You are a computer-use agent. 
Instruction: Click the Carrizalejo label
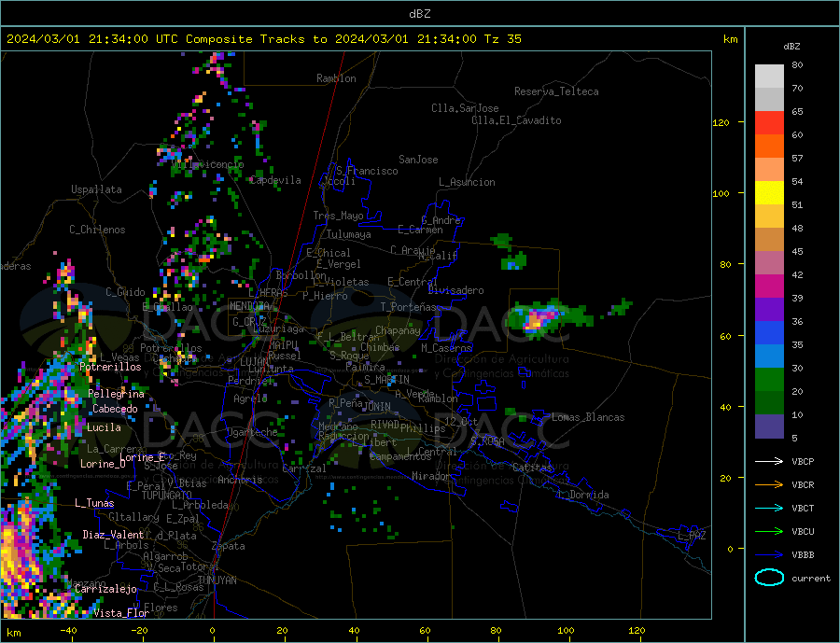106,590
